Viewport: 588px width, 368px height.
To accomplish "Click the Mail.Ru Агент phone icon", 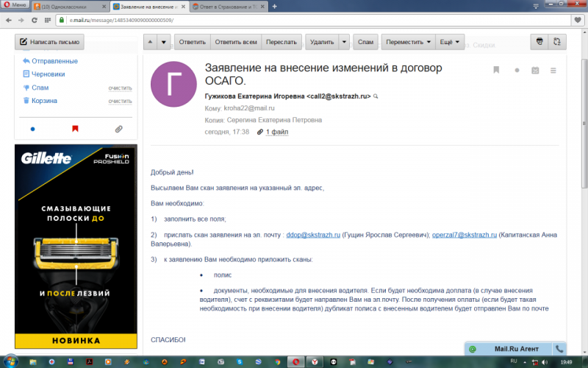I will 559,349.
